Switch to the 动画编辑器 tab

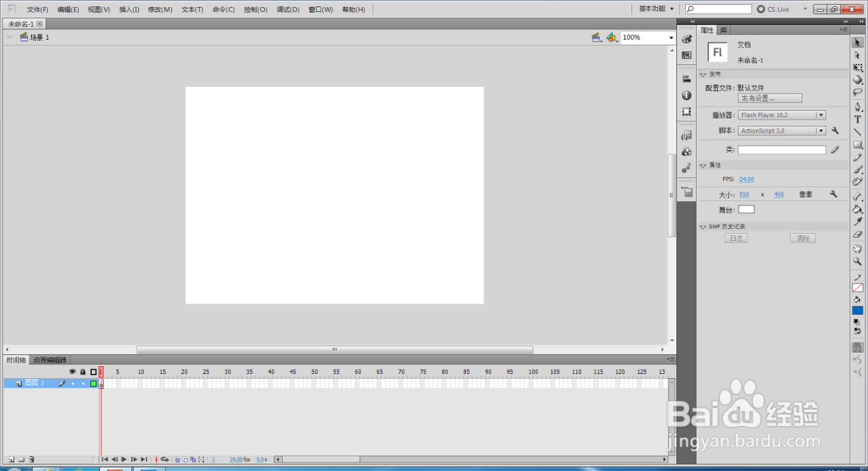49,360
